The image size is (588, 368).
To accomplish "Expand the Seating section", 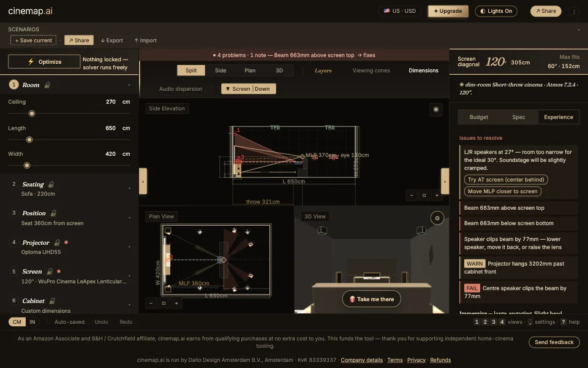I will click(x=129, y=188).
